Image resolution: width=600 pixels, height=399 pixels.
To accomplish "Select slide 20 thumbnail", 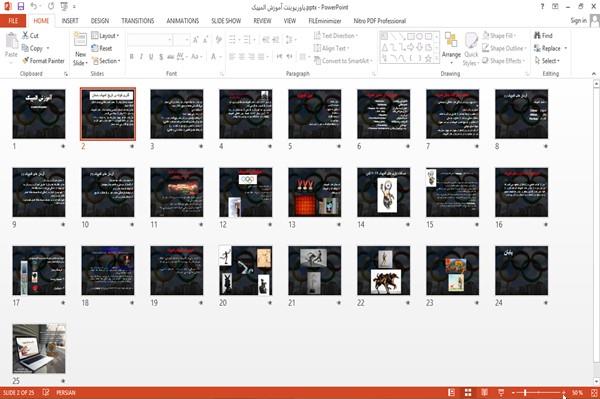I will 246,270.
